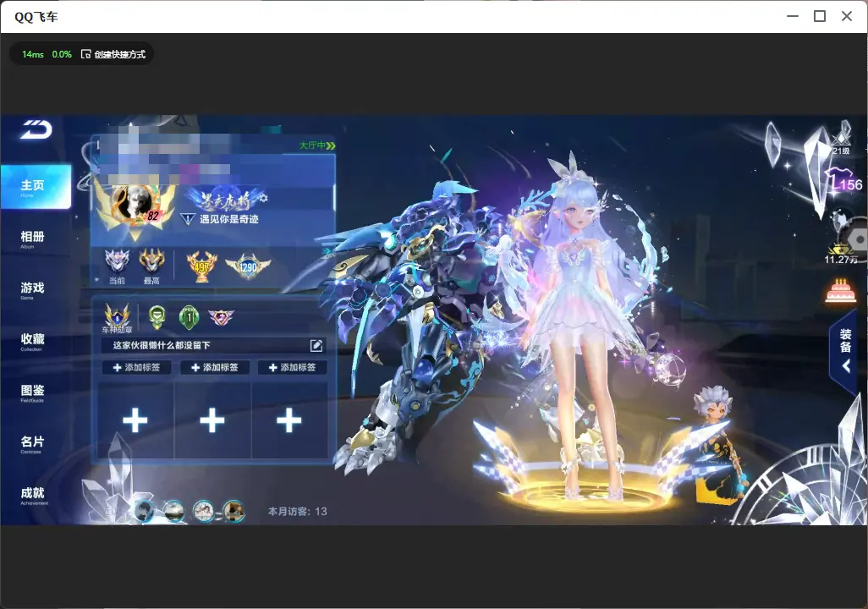The image size is (868, 609).
Task: Click the gold crown 11.27万 icon
Action: (841, 254)
